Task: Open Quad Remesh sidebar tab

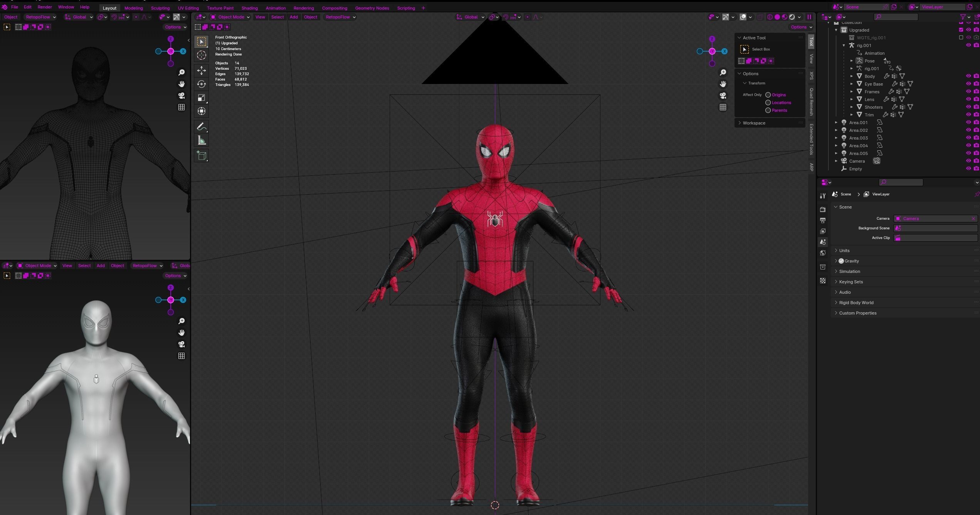Action: click(811, 102)
